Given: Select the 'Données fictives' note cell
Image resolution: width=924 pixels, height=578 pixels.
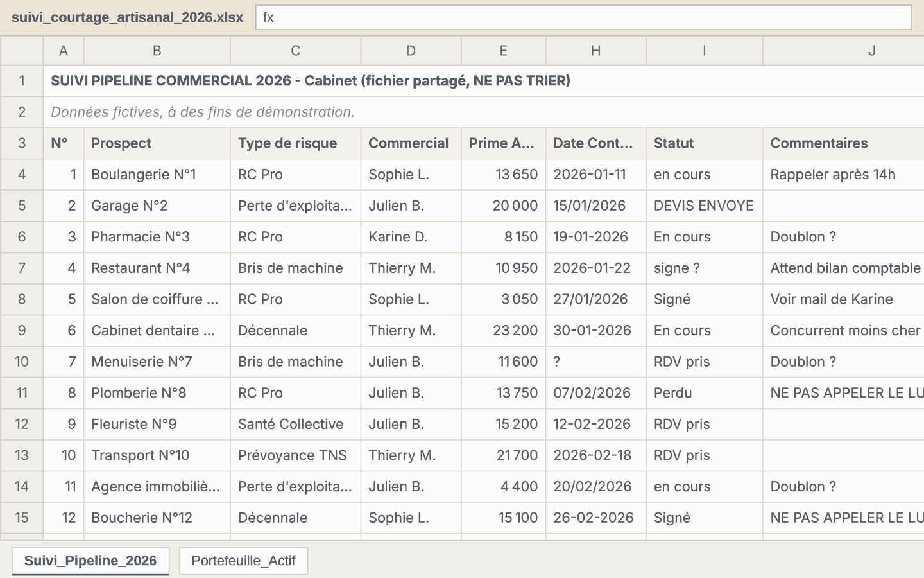Looking at the screenshot, I should pos(484,112).
